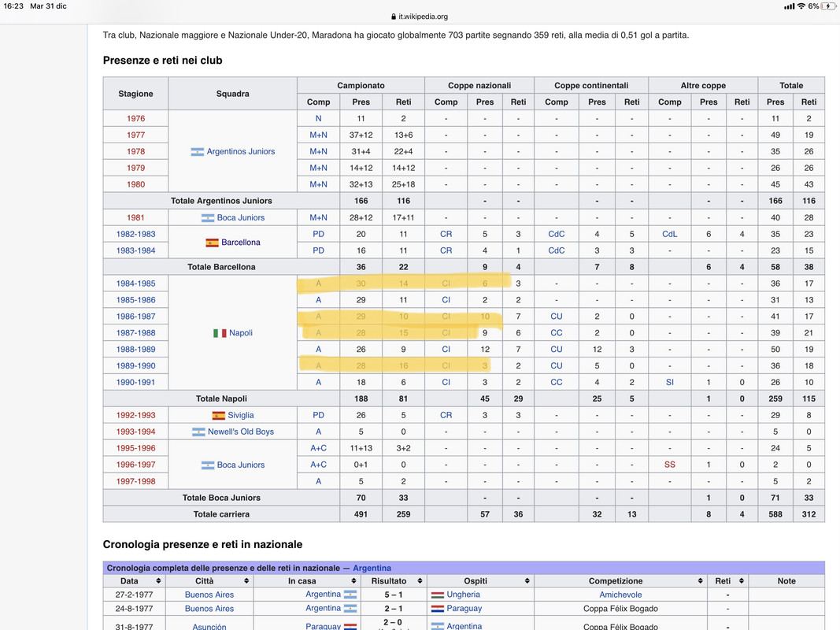Click flag beside Boca Juniors in 1995-1998 rows
This screenshot has height=630, width=840.
[207, 465]
